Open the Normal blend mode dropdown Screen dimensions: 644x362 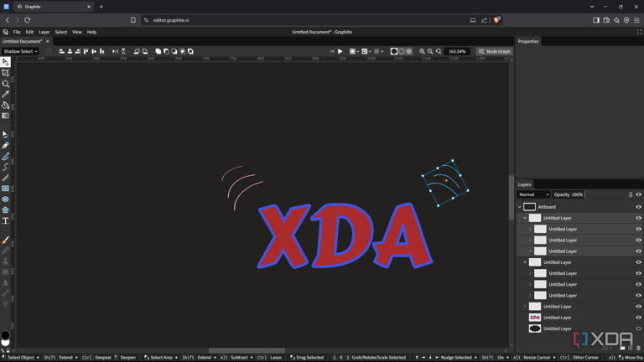pos(533,194)
